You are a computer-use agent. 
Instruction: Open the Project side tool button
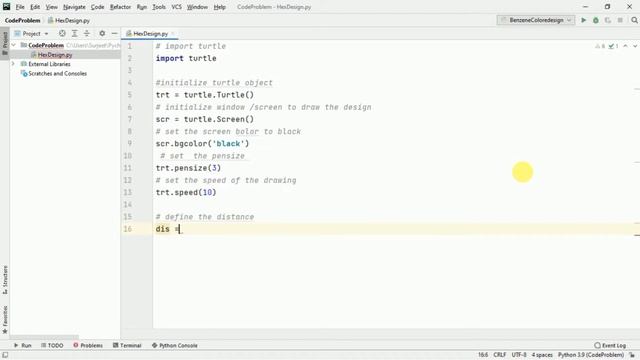tap(5, 43)
